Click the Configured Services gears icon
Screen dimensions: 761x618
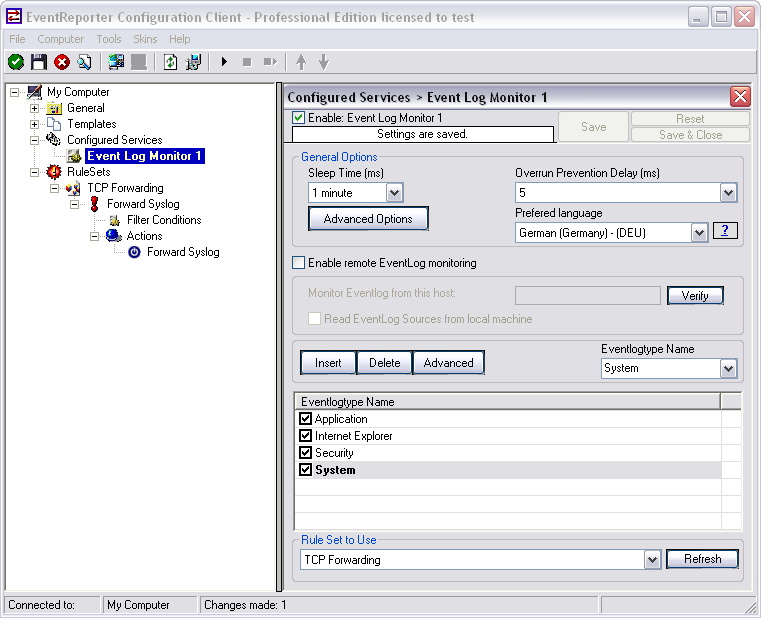[53, 139]
